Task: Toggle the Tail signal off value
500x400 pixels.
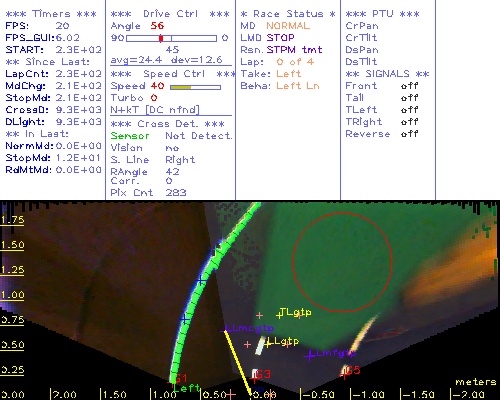Action: pyautogui.click(x=409, y=98)
